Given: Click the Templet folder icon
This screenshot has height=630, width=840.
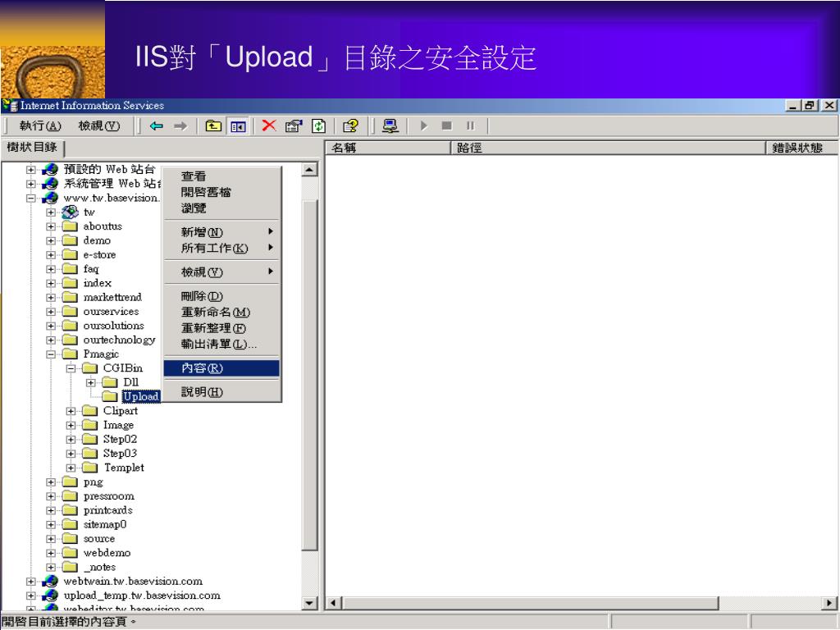Looking at the screenshot, I should click(x=90, y=467).
